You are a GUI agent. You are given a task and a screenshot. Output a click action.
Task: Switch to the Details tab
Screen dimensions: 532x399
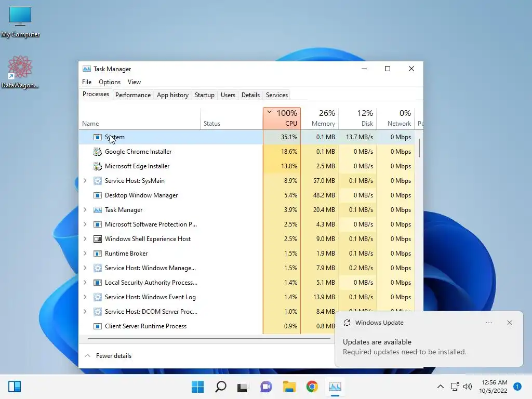point(251,95)
